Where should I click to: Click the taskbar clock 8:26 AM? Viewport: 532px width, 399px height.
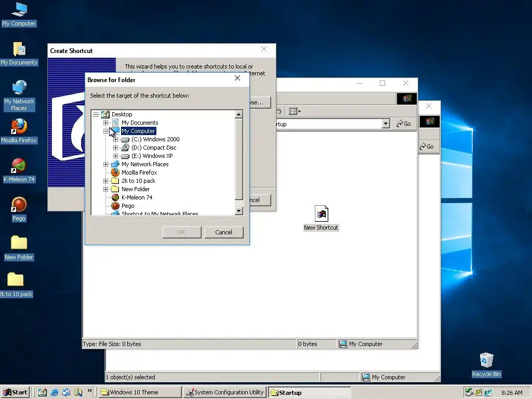512,393
